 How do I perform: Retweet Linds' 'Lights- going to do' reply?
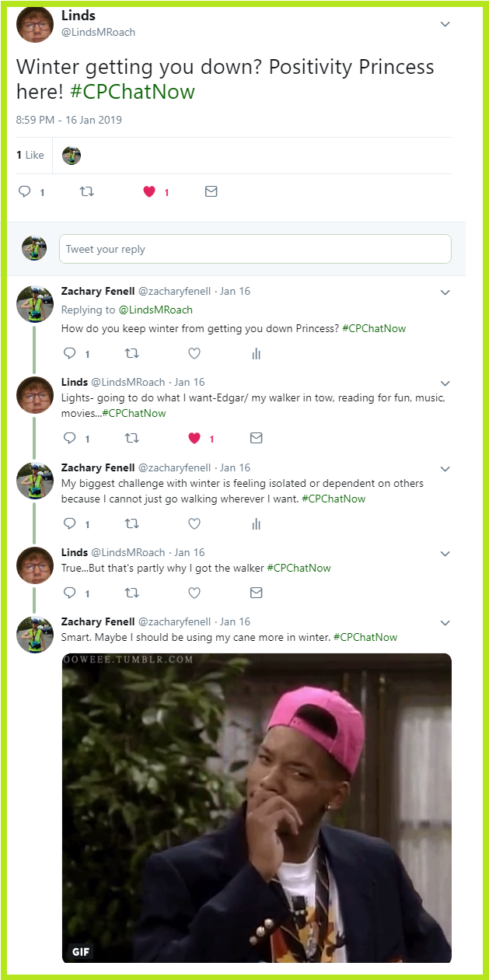(132, 439)
